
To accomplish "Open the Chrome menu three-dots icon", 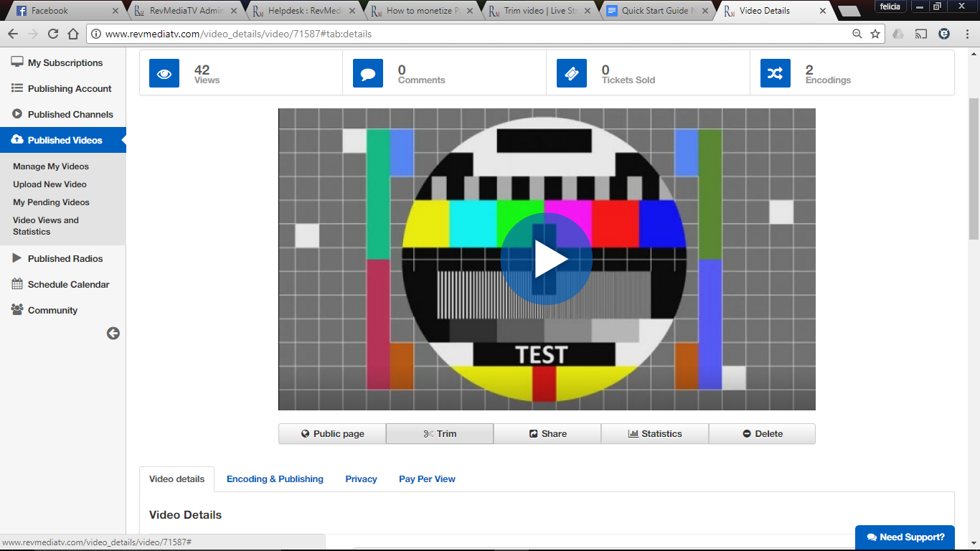I will [966, 34].
